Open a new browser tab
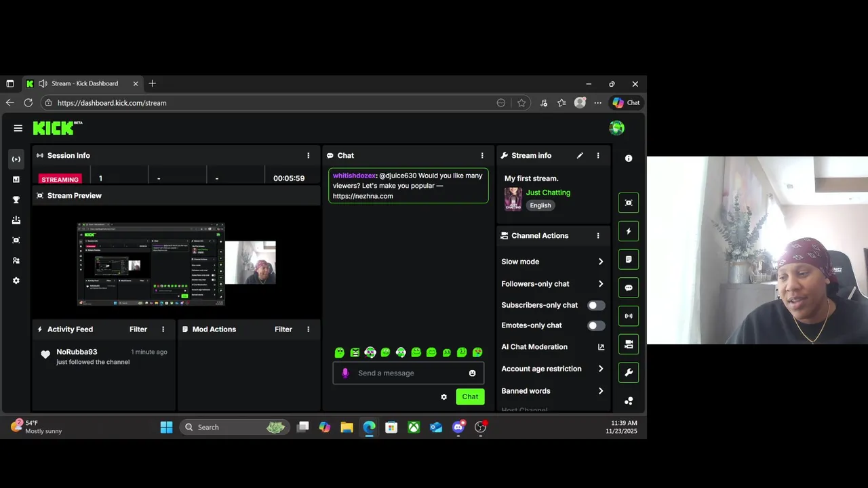Screen dimensions: 868x488 point(152,83)
